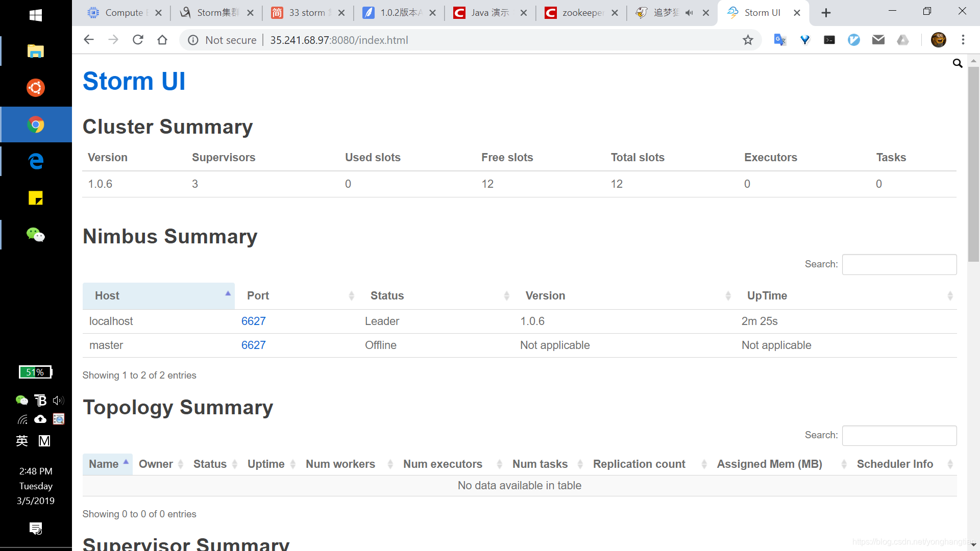Screen dimensions: 980x551
Task: Sort topologies by Name
Action: click(108, 464)
